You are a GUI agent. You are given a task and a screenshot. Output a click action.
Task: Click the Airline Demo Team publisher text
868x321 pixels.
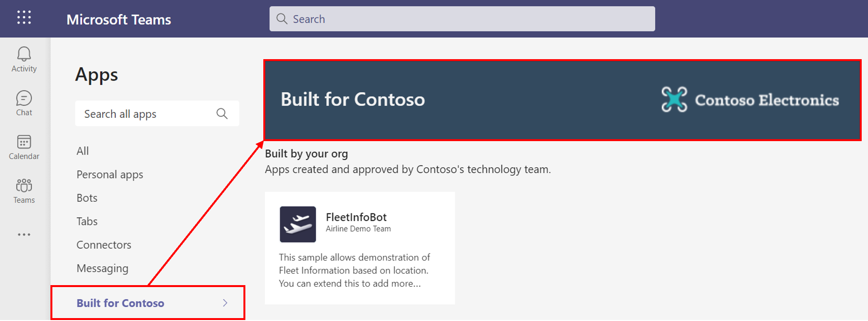(x=358, y=229)
